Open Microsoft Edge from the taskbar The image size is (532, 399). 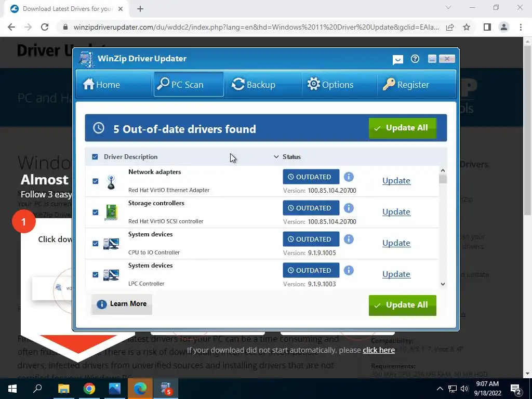click(x=140, y=389)
